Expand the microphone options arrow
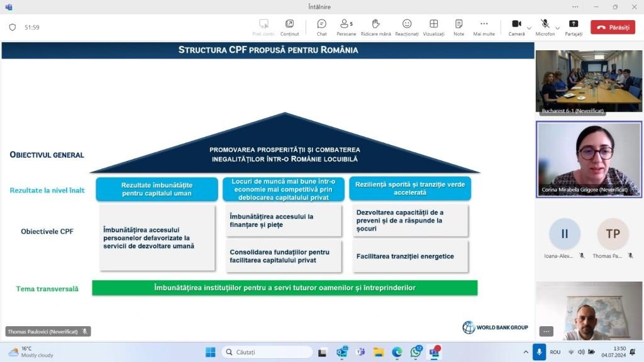 (x=558, y=28)
